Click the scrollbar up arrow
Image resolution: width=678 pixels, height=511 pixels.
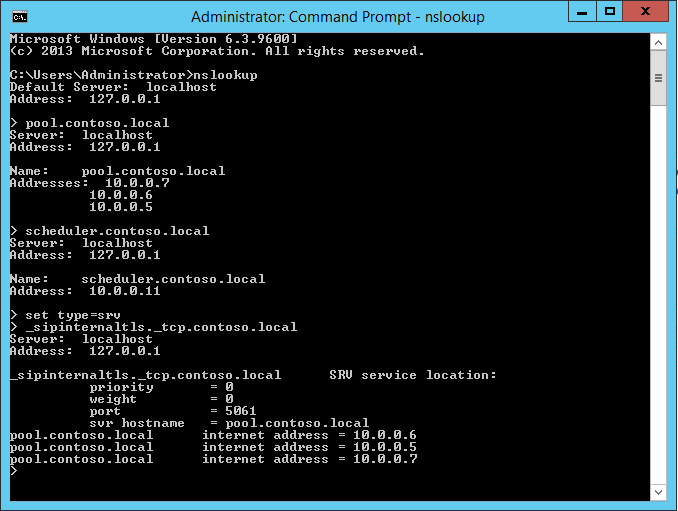658,42
